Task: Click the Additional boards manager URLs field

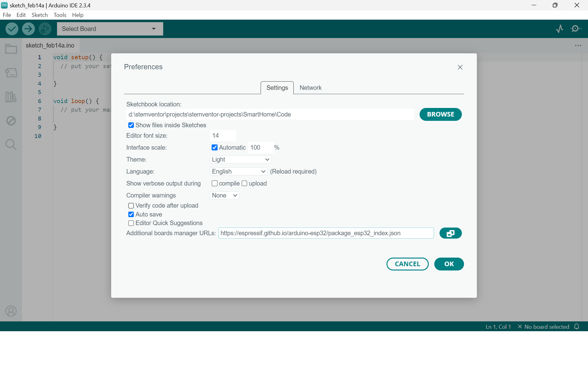Action: tap(326, 233)
